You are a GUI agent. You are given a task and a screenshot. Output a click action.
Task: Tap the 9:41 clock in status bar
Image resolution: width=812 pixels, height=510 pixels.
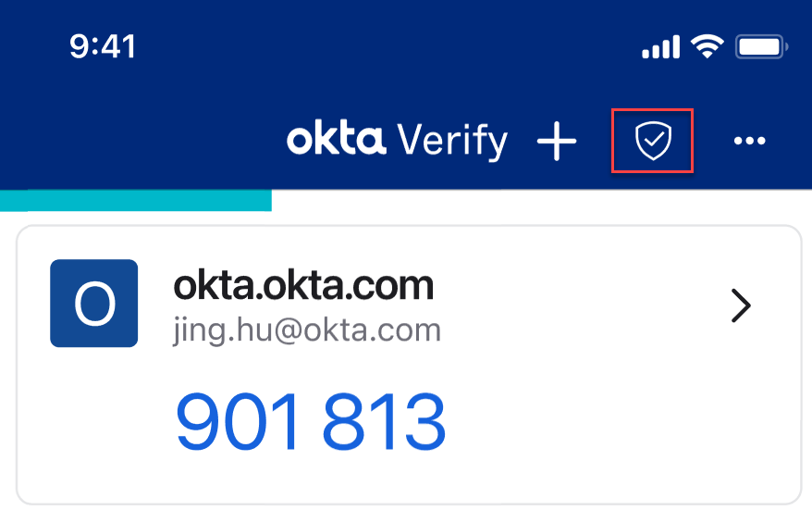(x=103, y=46)
